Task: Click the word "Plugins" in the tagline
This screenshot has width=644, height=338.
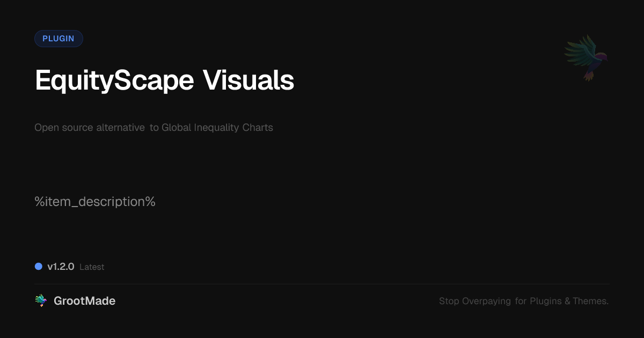Action: pos(546,302)
